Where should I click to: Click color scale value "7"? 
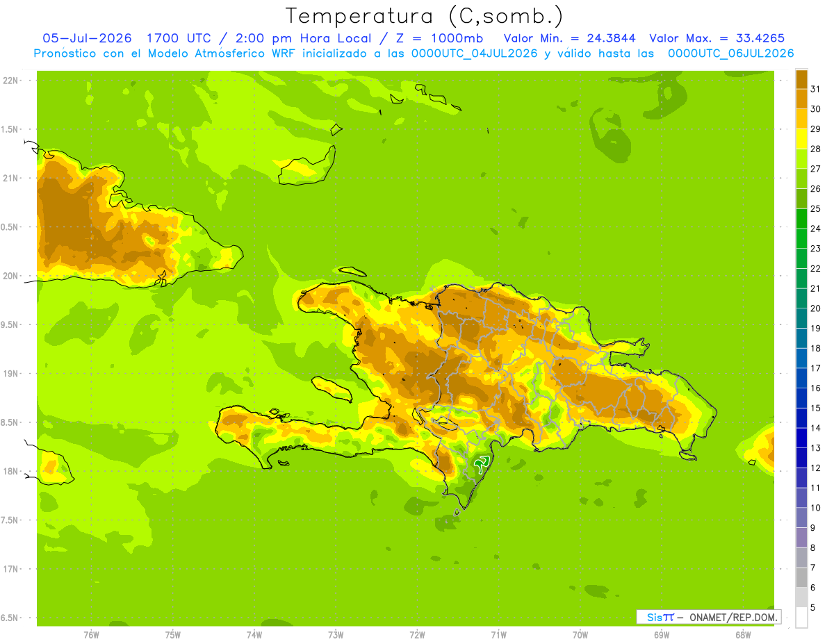pyautogui.click(x=812, y=568)
